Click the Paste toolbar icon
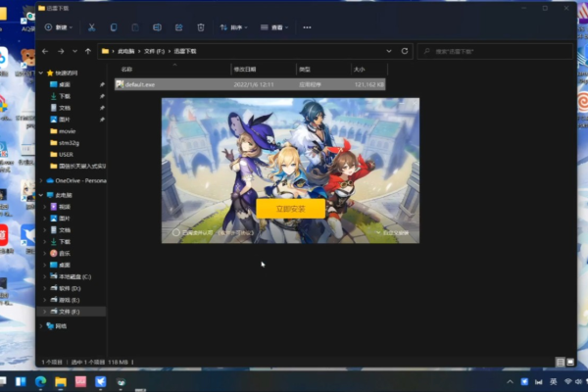This screenshot has width=588, height=392. click(x=135, y=27)
